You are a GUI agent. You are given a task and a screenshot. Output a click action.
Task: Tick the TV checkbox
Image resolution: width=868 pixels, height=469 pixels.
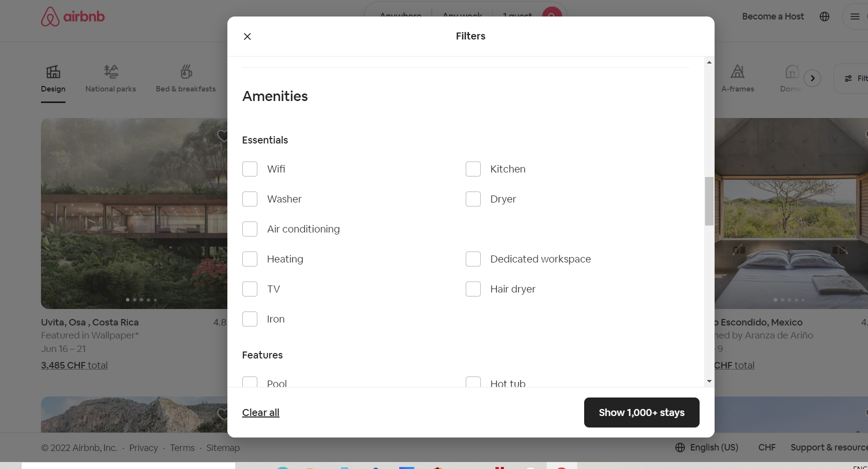click(250, 289)
